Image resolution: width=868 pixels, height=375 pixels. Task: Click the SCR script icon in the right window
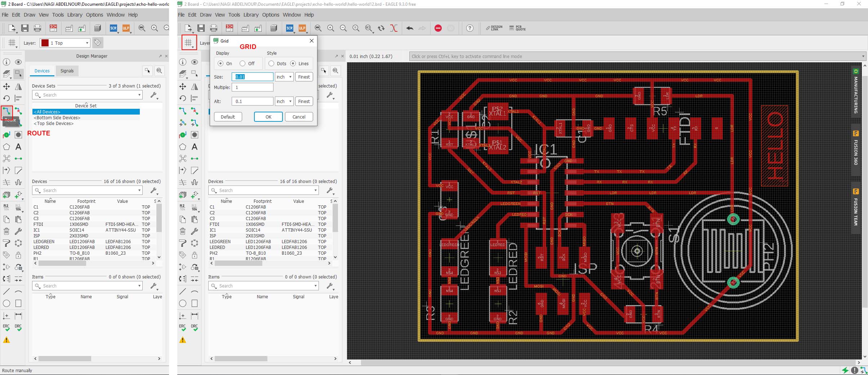(x=290, y=28)
